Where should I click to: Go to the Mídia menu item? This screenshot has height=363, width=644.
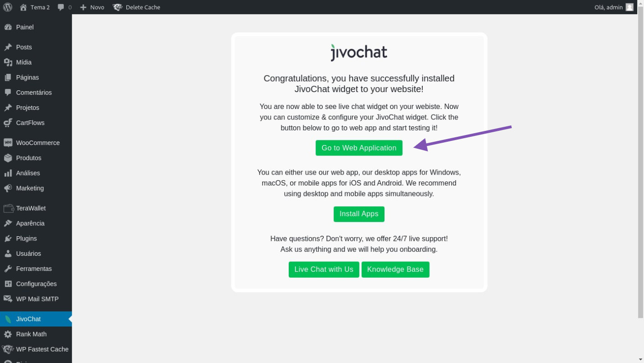pyautogui.click(x=36, y=62)
